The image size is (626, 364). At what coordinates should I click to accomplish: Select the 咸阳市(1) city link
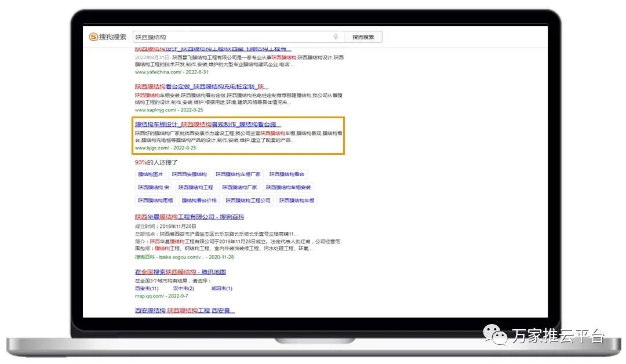click(x=221, y=288)
